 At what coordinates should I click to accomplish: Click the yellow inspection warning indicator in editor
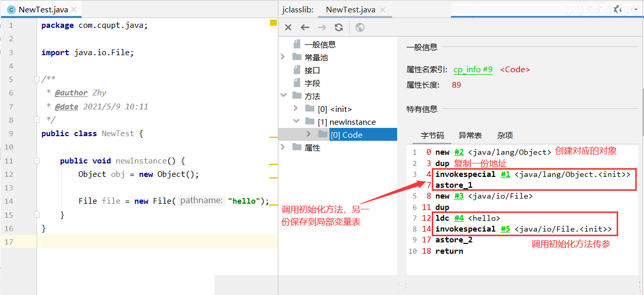tap(273, 23)
